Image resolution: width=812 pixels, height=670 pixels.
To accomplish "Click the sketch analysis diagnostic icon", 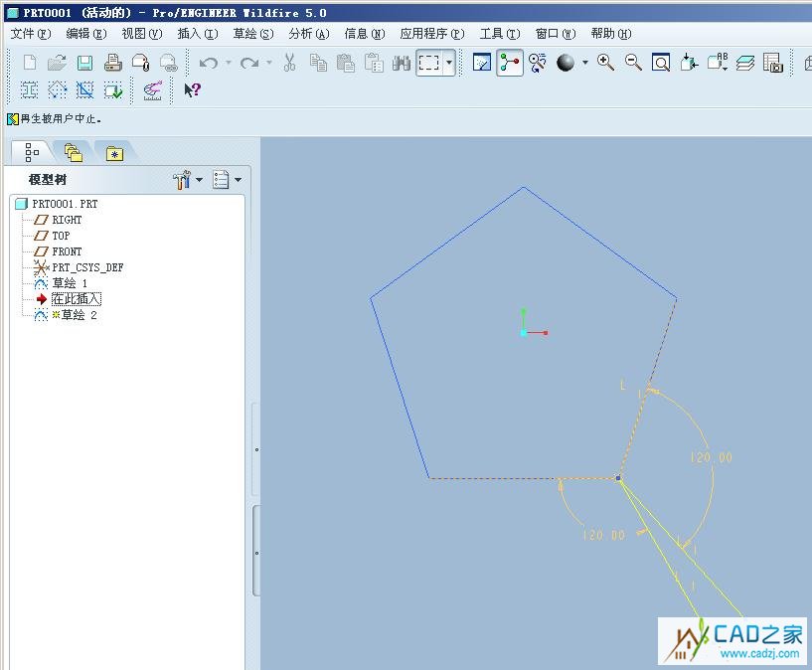I will [x=153, y=90].
